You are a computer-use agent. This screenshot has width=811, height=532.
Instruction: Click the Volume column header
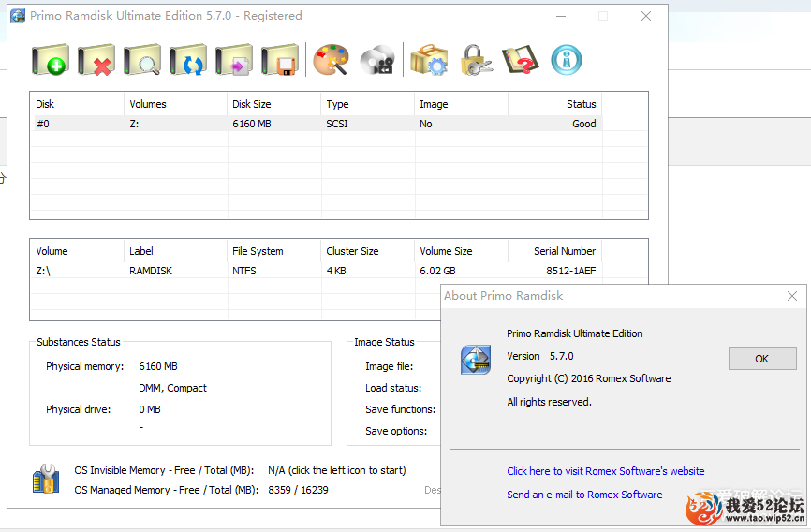click(77, 251)
